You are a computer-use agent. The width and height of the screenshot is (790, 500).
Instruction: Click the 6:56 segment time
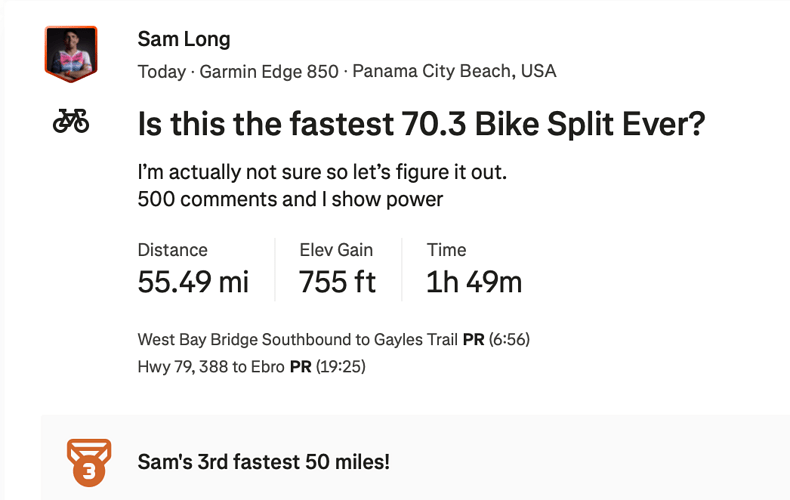point(509,339)
